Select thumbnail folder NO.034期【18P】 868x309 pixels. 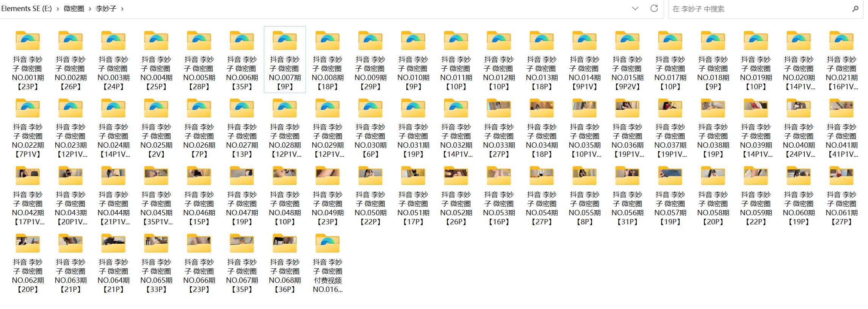[x=542, y=128]
